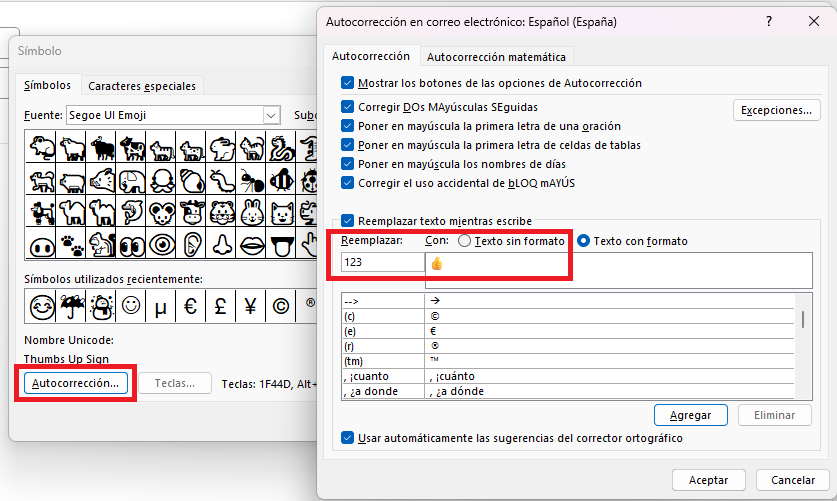This screenshot has width=837, height=501.
Task: Uncheck Corregir DOs MAyúsculas SEguidas
Action: 347,107
